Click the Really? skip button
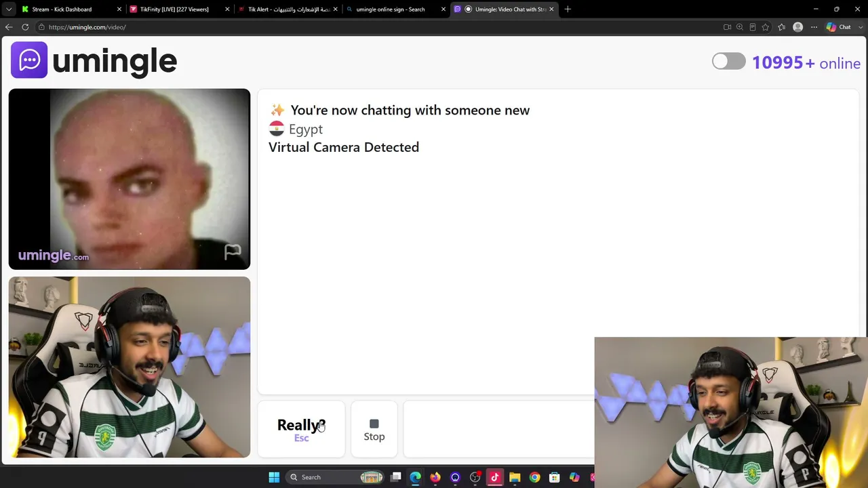This screenshot has height=488, width=868. [301, 430]
